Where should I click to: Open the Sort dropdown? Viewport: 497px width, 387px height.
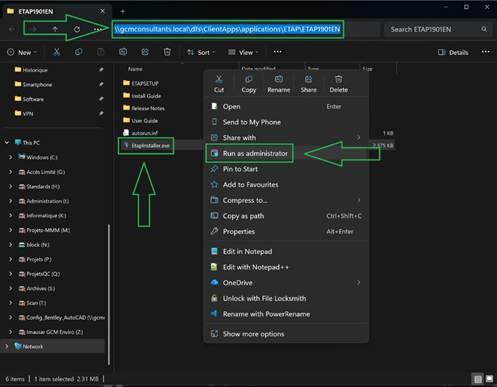click(201, 52)
